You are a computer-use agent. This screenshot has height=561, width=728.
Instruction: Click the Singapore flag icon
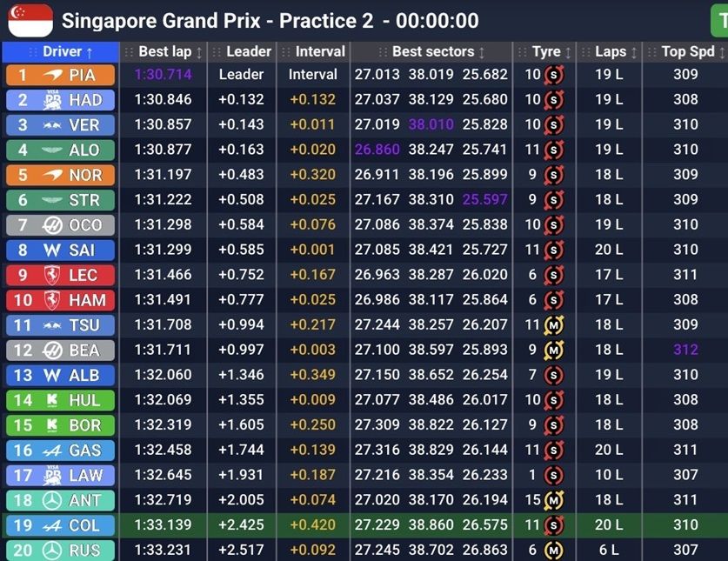[x=30, y=20]
